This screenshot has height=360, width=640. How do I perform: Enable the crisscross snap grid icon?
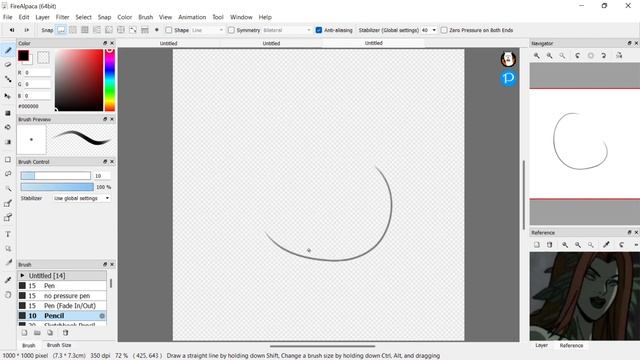click(x=85, y=30)
